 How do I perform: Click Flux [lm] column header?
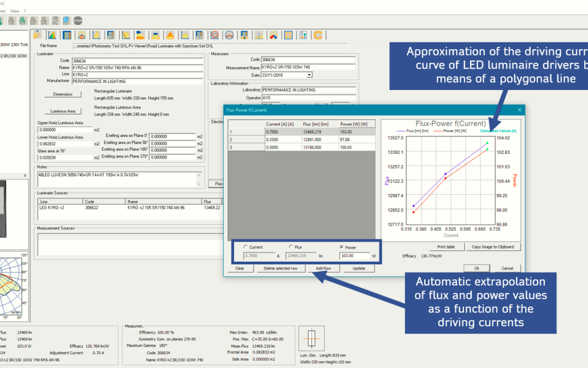[x=320, y=124]
